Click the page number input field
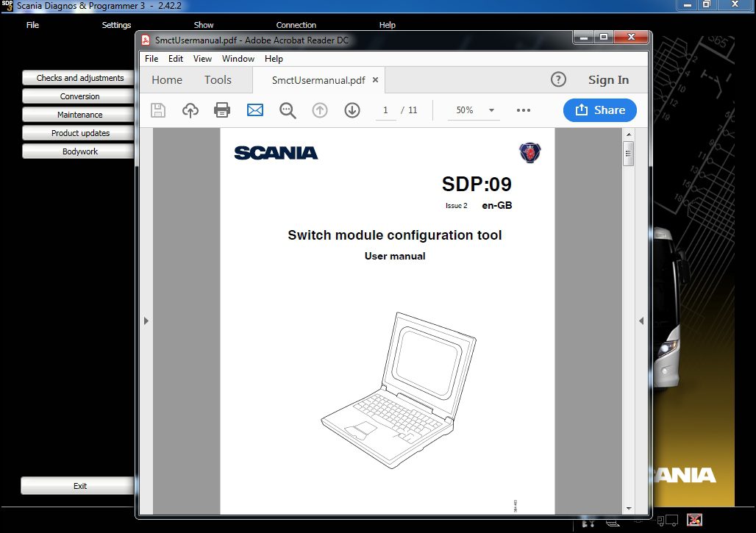This screenshot has height=533, width=756. pos(385,110)
